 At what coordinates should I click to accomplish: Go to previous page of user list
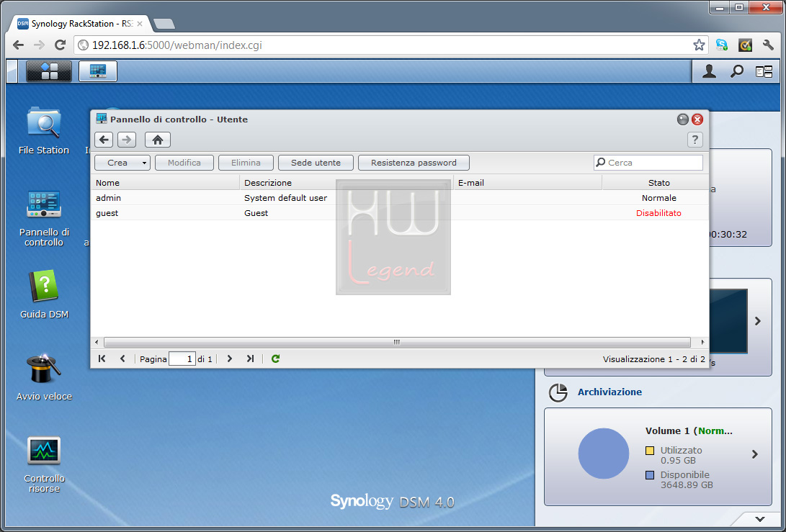click(122, 359)
